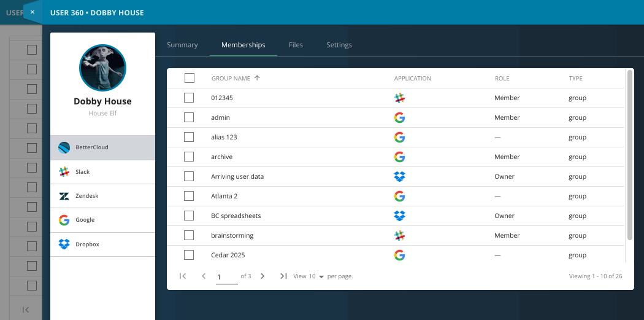Tick the checkbox for the admin group
Screen dimensions: 644x320
tap(189, 117)
